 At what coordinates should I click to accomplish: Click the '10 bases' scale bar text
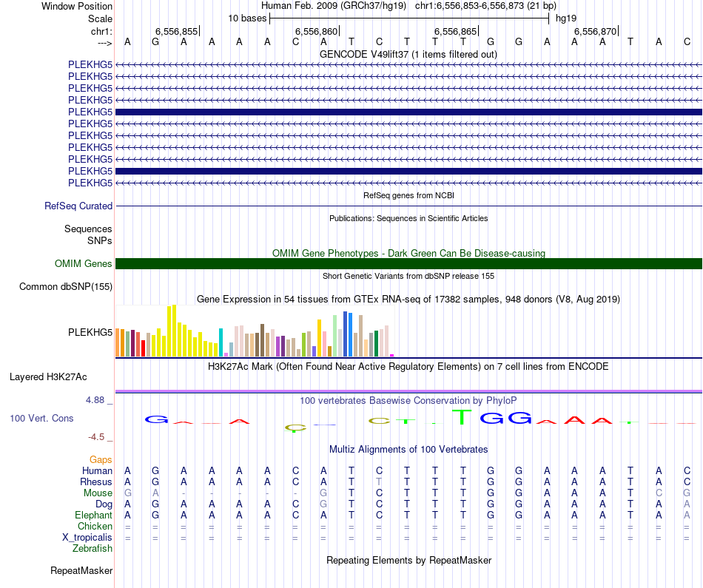247,18
